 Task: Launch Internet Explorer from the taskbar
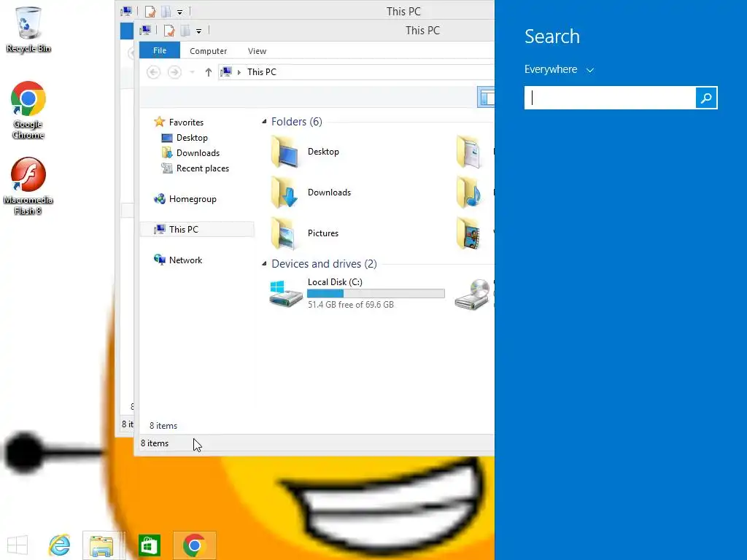click(x=60, y=545)
